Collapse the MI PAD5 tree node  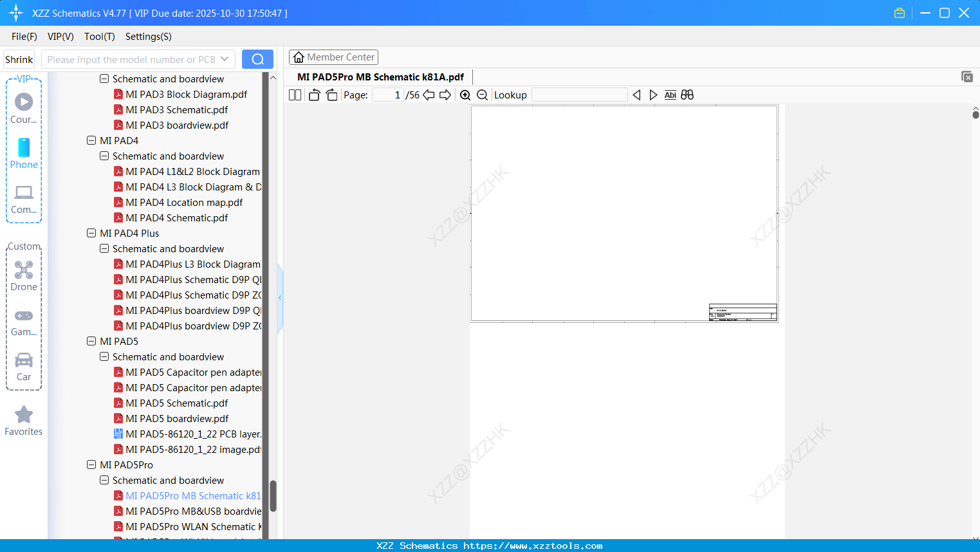[91, 341]
